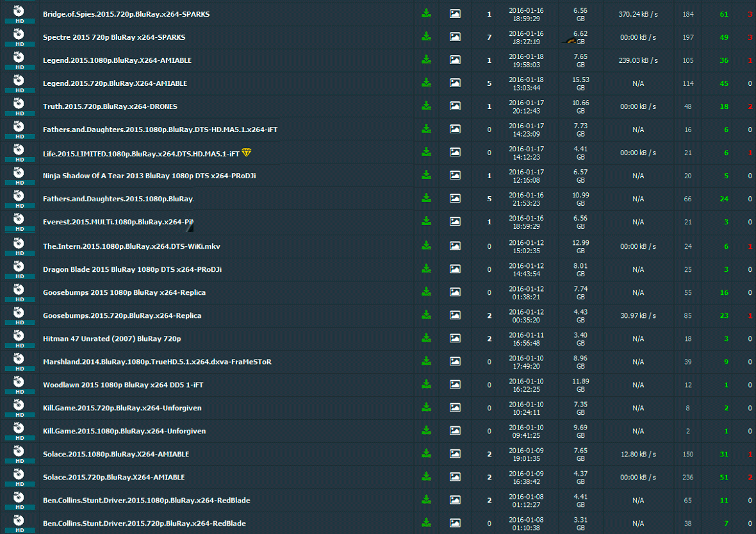Screen dimensions: 756x534
Task: Click the gold diamond icon next to Life.2015.LIMITED
Action: [x=247, y=153]
